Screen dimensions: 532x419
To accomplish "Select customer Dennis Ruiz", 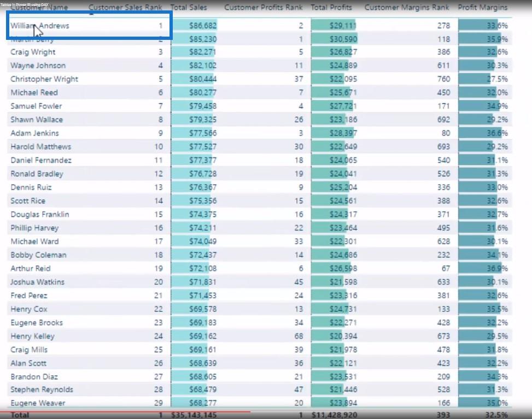I will pos(31,188).
